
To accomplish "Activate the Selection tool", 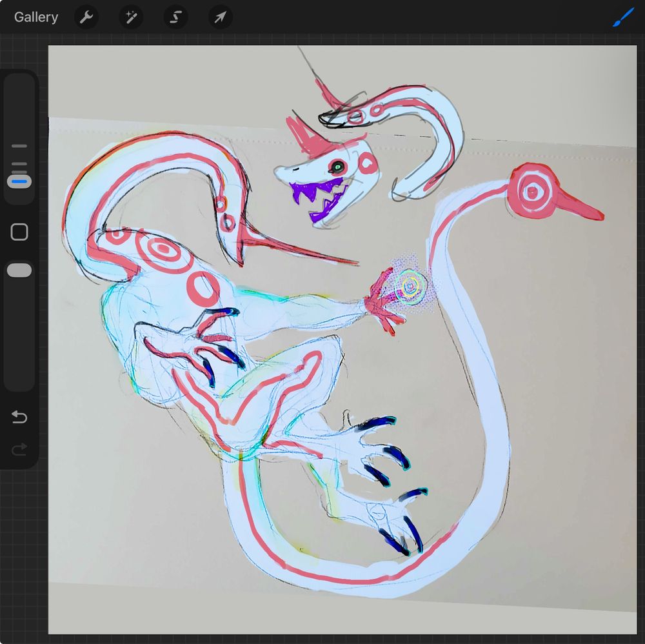I will tap(175, 17).
